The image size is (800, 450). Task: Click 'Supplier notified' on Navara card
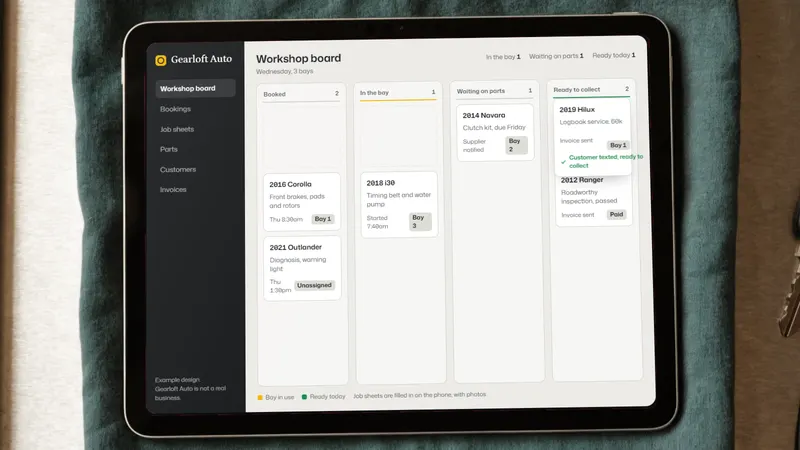point(474,145)
